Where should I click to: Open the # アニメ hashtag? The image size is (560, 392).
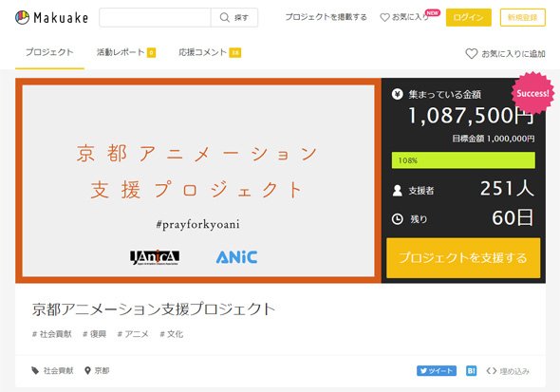point(133,334)
